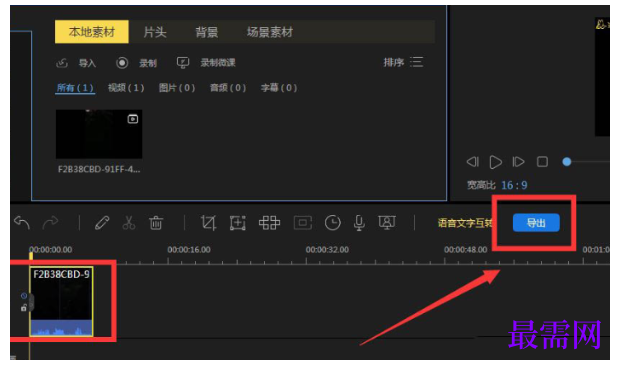Click the 录制 record icon
The width and height of the screenshot is (620, 366).
tap(122, 63)
